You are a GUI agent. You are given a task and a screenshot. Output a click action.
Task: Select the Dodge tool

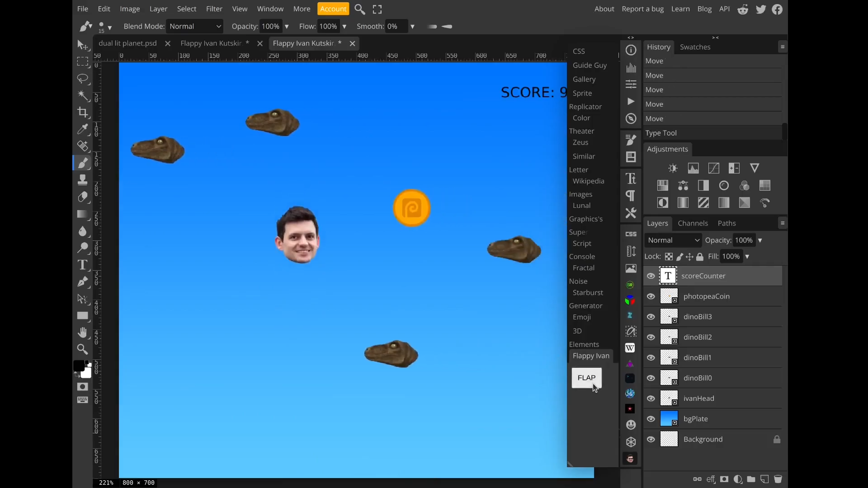point(82,248)
